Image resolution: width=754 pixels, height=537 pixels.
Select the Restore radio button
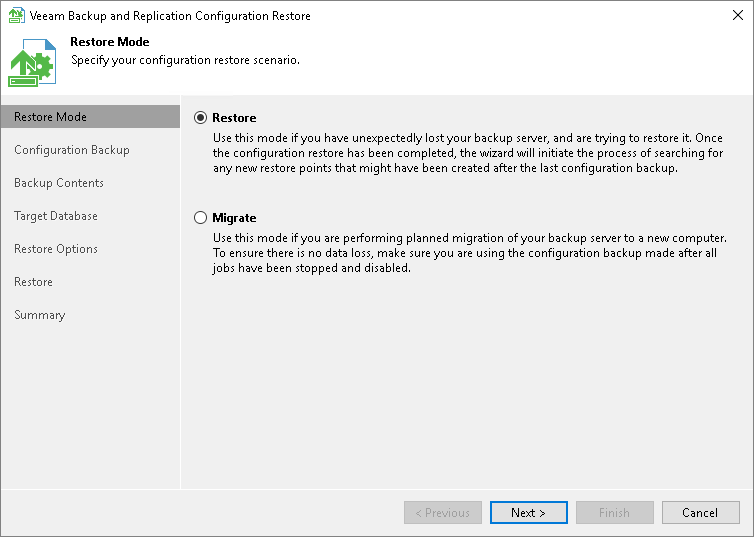tap(201, 118)
